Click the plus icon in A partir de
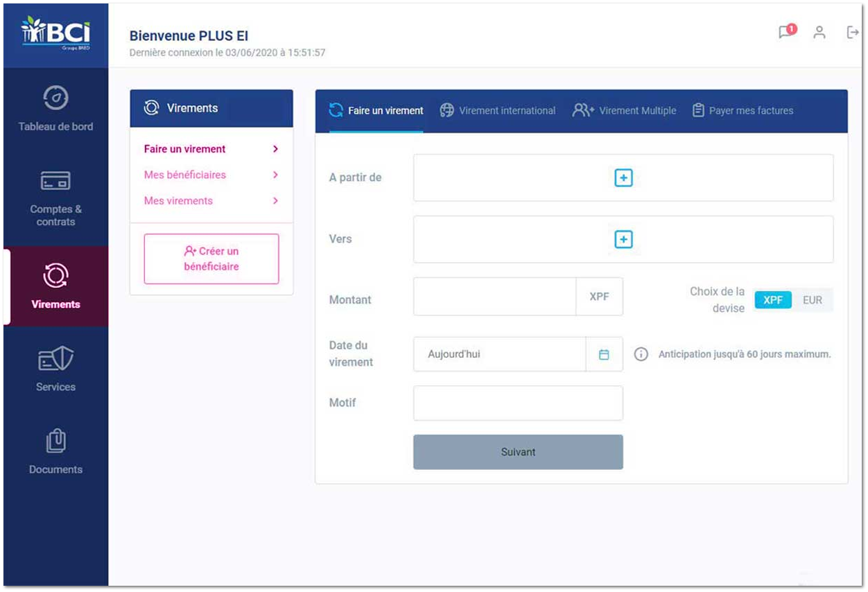This screenshot has width=868, height=592. point(623,178)
